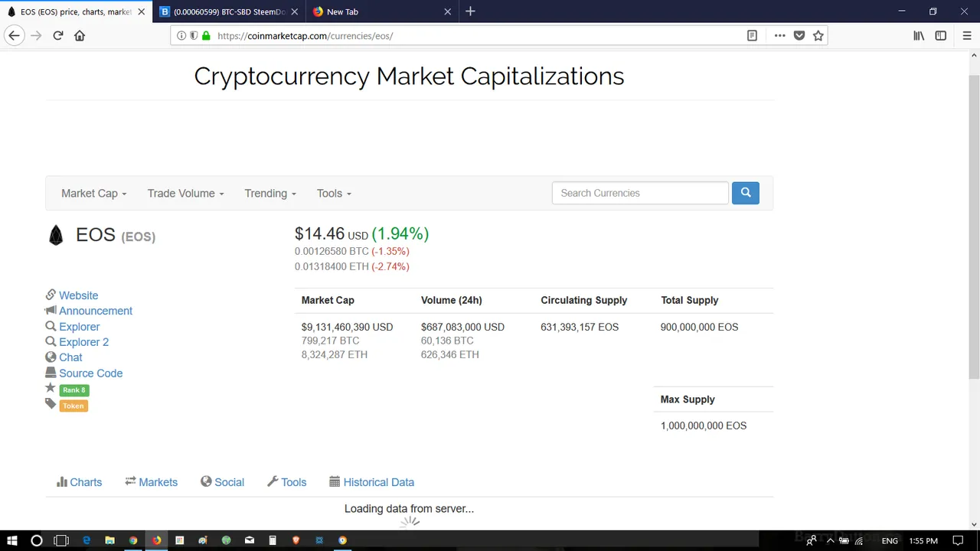The width and height of the screenshot is (980, 551).
Task: Open the Firefox home page
Action: [x=80, y=36]
